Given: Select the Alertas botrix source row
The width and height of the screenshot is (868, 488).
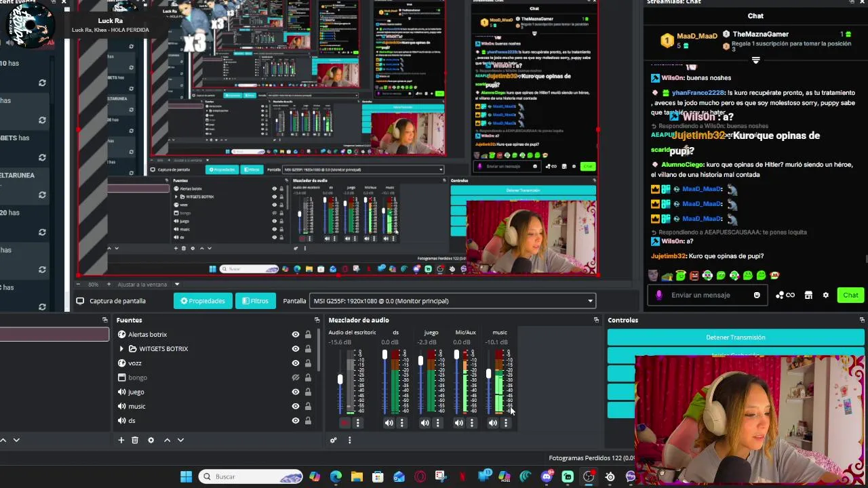Looking at the screenshot, I should 216,334.
